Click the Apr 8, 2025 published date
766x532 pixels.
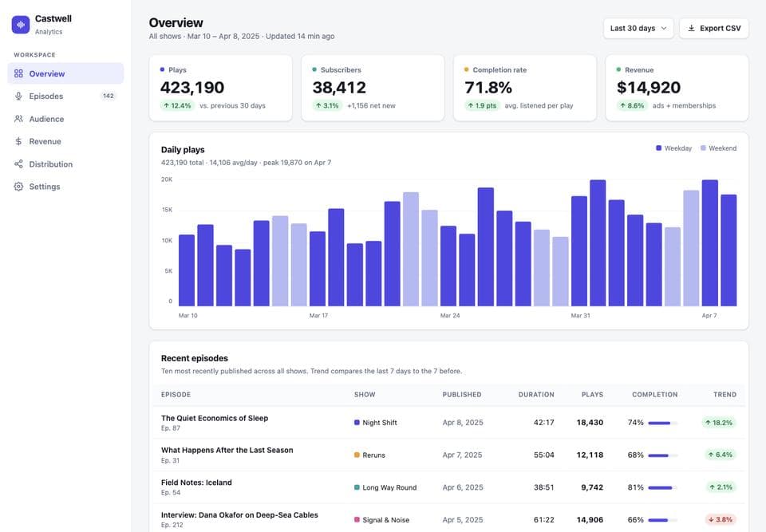click(463, 423)
